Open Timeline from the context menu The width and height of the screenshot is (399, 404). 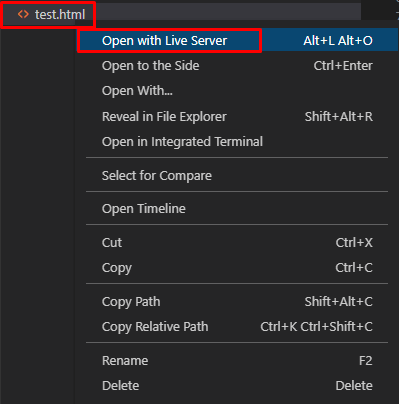237,209
